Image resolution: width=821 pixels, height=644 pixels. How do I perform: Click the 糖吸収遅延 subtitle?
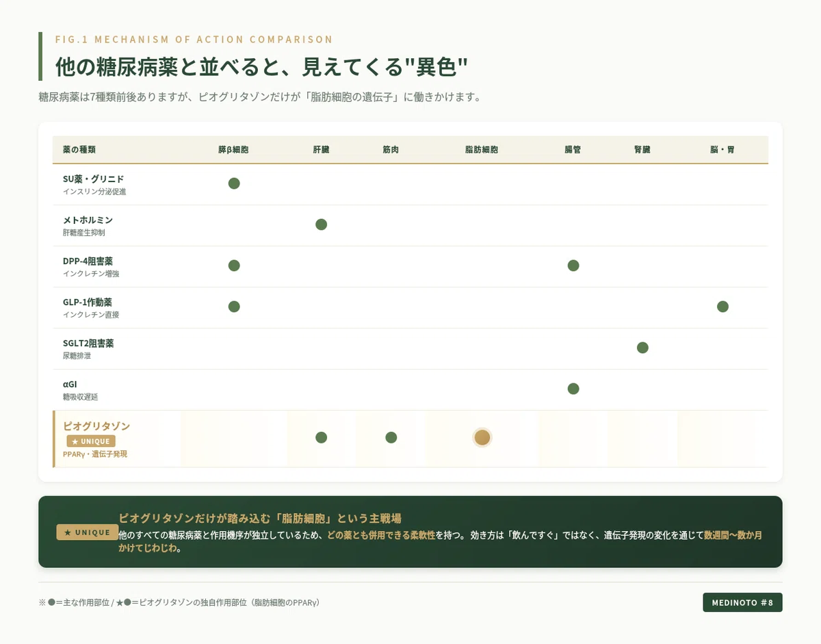80,397
